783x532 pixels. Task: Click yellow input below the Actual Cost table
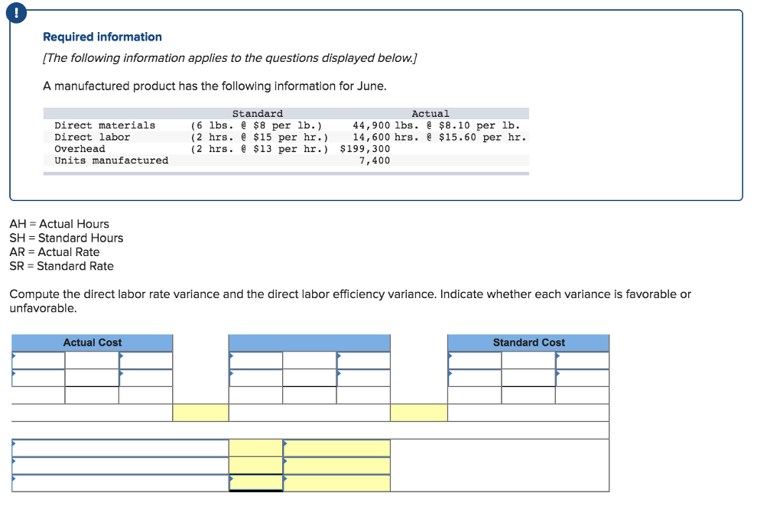(200, 413)
